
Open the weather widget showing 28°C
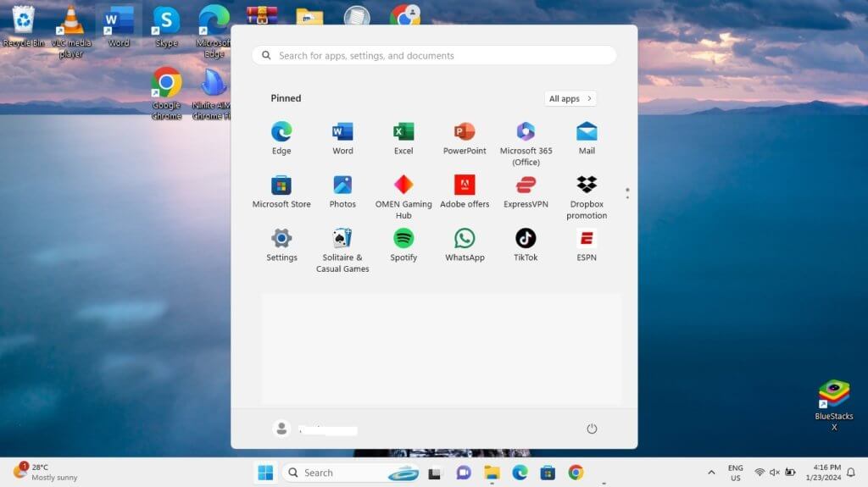[46, 472]
